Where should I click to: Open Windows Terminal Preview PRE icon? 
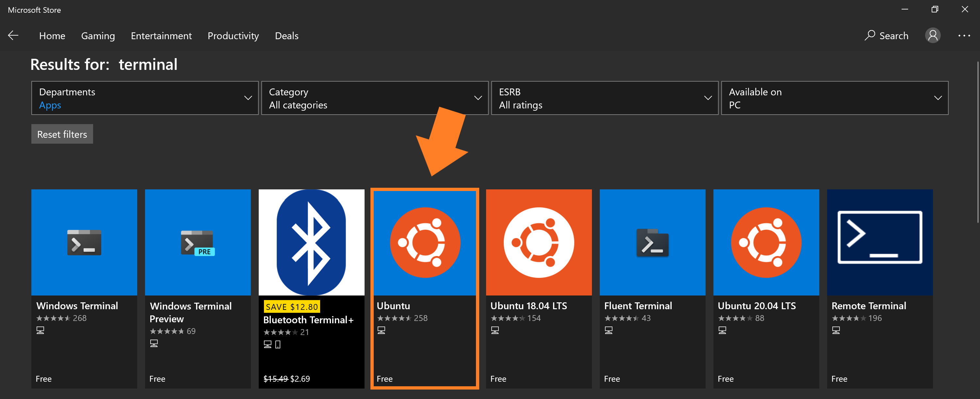pyautogui.click(x=197, y=242)
